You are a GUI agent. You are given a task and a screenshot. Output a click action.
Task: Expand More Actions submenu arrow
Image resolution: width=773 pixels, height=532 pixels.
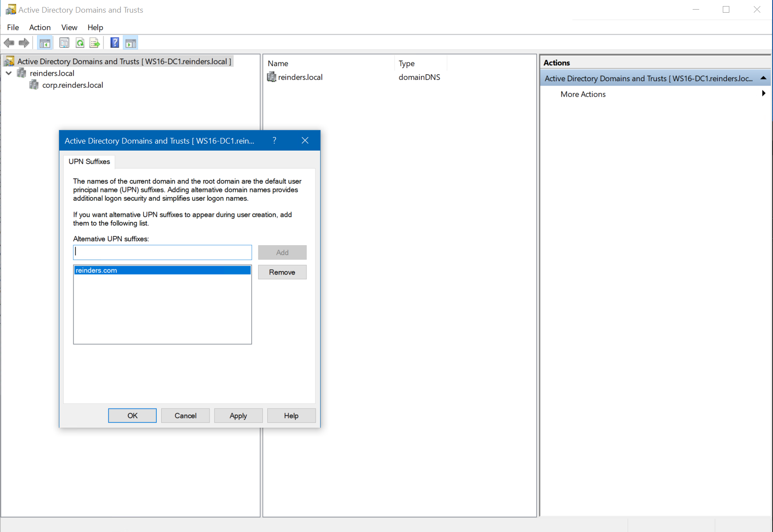point(763,93)
